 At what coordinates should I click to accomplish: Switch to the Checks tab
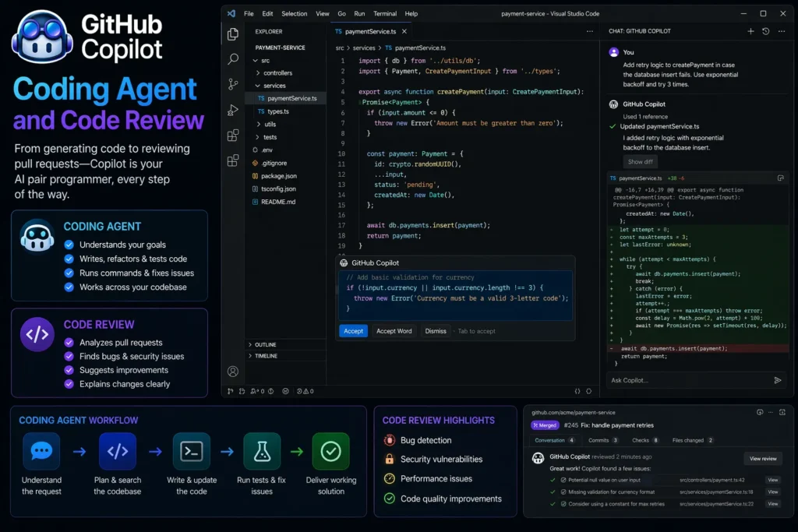pos(644,440)
